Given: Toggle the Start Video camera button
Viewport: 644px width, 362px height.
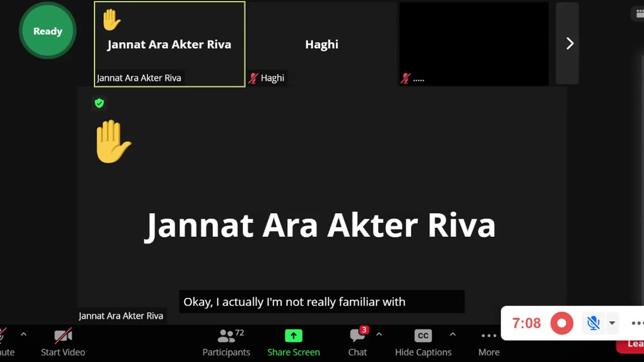Looking at the screenshot, I should click(63, 342).
